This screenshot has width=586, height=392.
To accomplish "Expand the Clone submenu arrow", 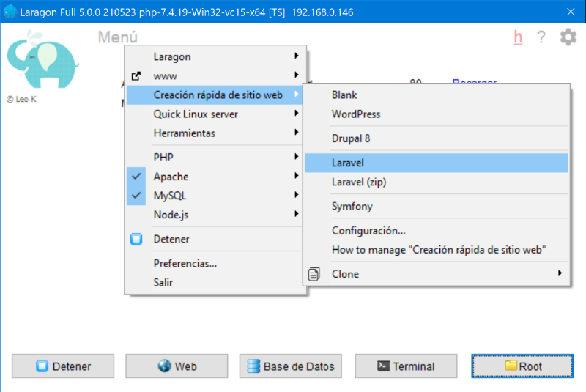I will 560,273.
